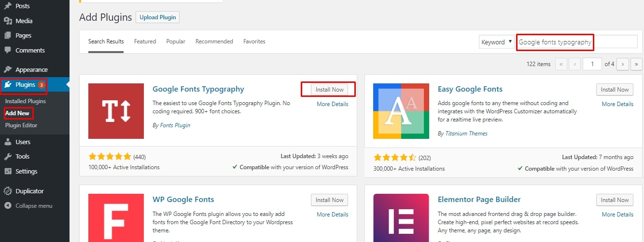The height and width of the screenshot is (242, 644).
Task: Click the 'Add Plugins' page heading
Action: (105, 17)
